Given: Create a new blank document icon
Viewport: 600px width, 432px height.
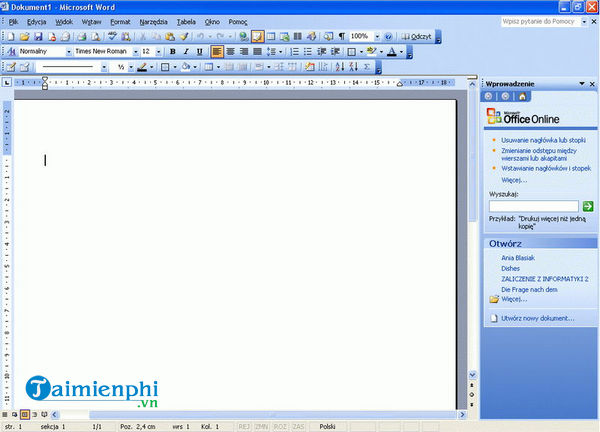Looking at the screenshot, I should click(11, 36).
